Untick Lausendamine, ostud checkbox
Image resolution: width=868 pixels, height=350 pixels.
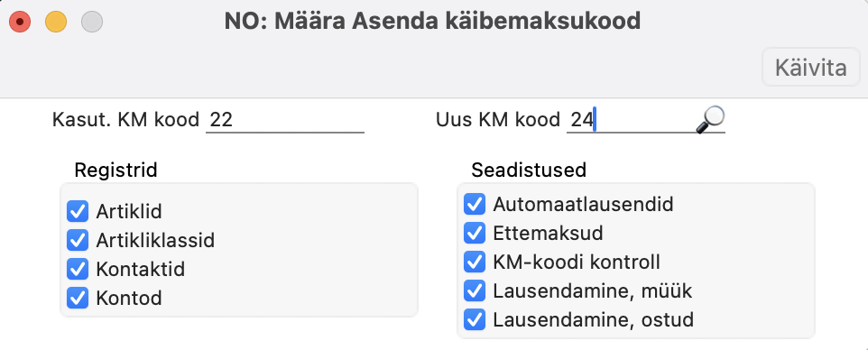[475, 320]
